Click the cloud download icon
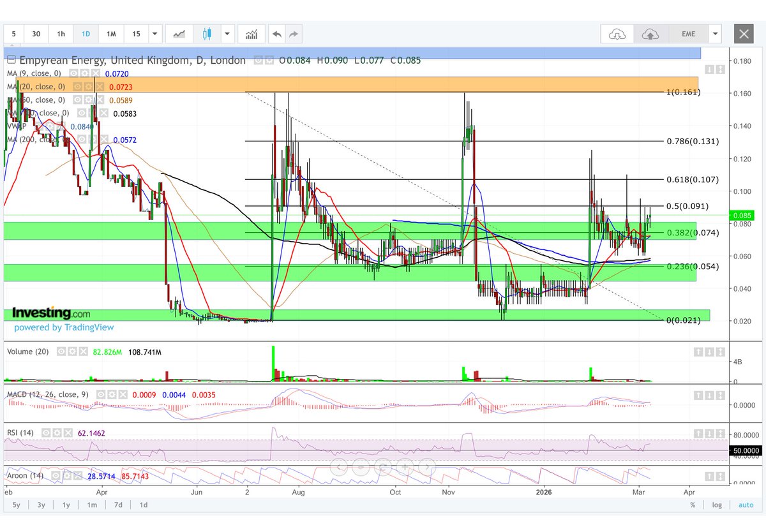 tap(616, 33)
